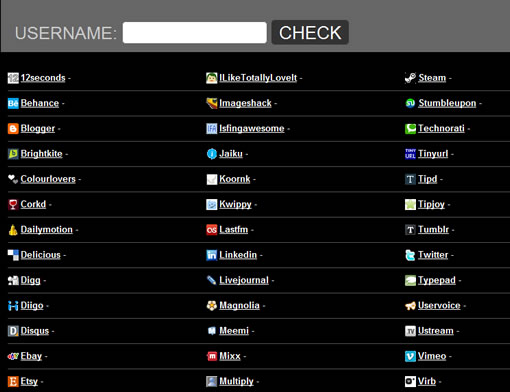This screenshot has width=510, height=392.
Task: Click the Stumbleupon icon
Action: click(x=410, y=103)
